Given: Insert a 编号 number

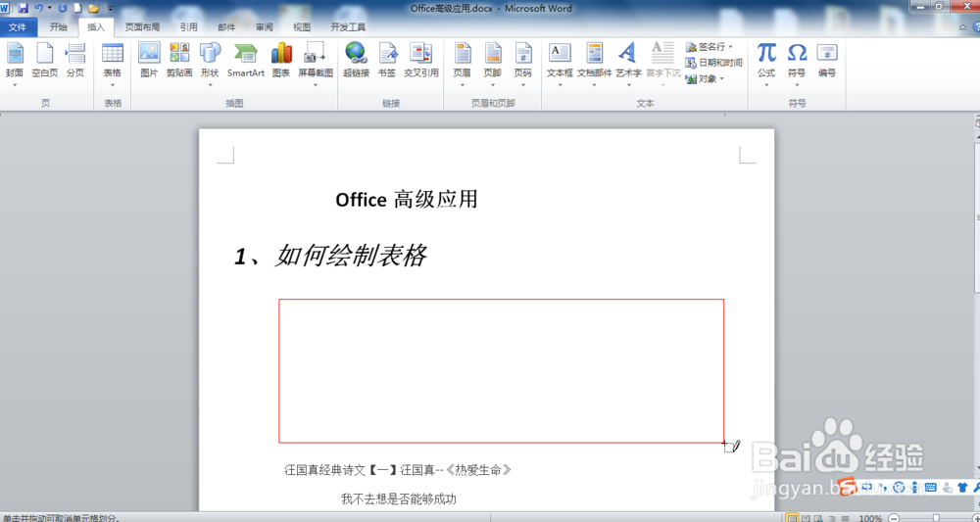Looking at the screenshot, I should (x=827, y=61).
